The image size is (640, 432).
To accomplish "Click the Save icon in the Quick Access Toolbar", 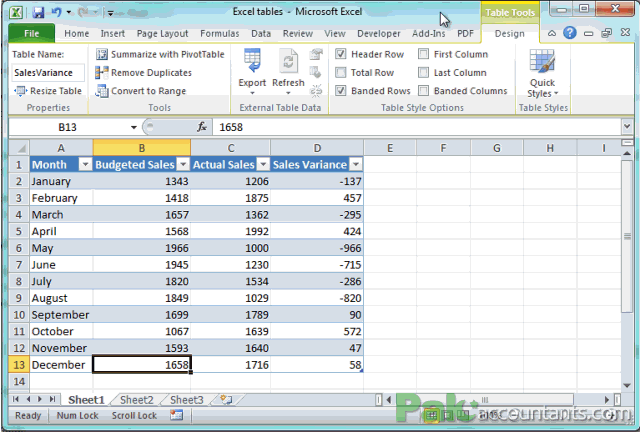I will 38,13.
